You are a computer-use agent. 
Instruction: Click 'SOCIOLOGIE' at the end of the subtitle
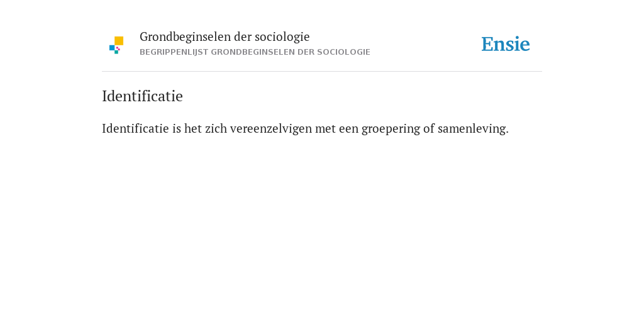pos(343,52)
